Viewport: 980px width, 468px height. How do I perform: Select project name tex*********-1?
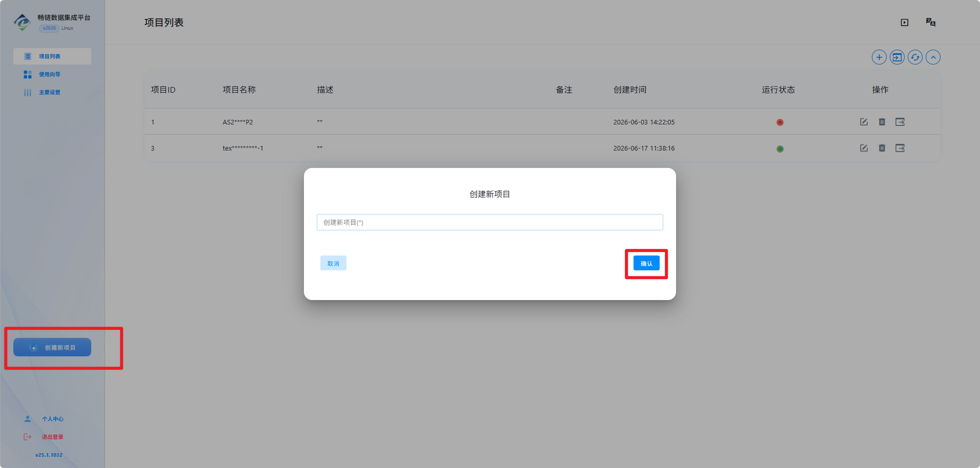coord(243,148)
